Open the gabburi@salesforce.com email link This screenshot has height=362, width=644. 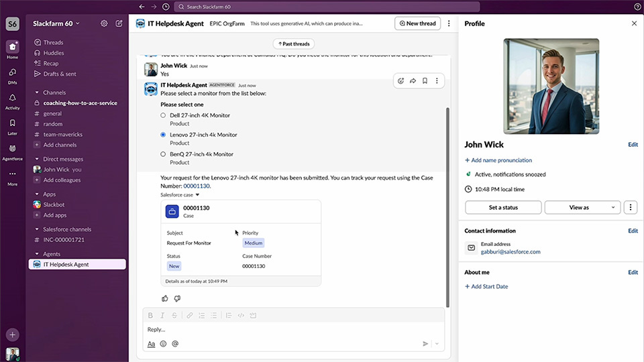coord(511,251)
